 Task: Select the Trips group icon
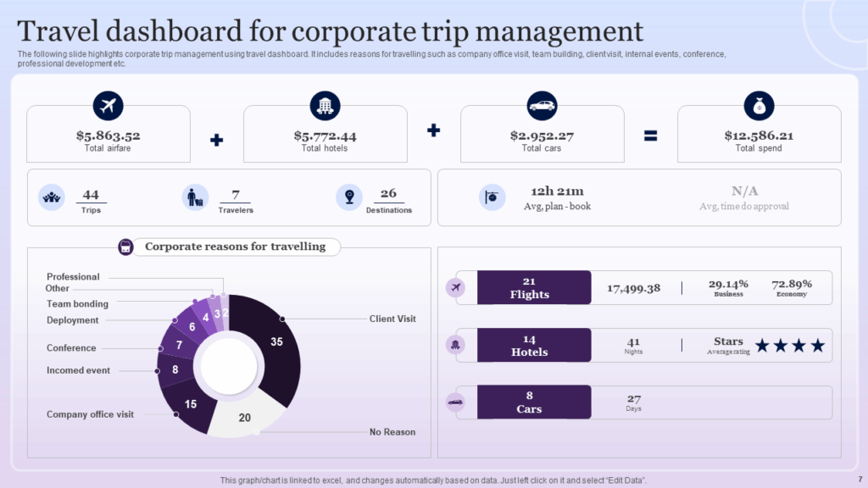53,197
